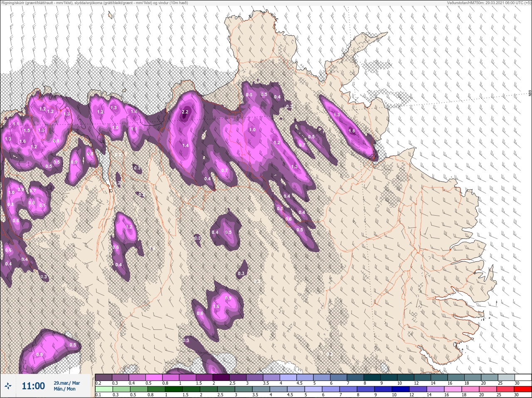Click the 1.8 precipitation value label

pos(352,131)
